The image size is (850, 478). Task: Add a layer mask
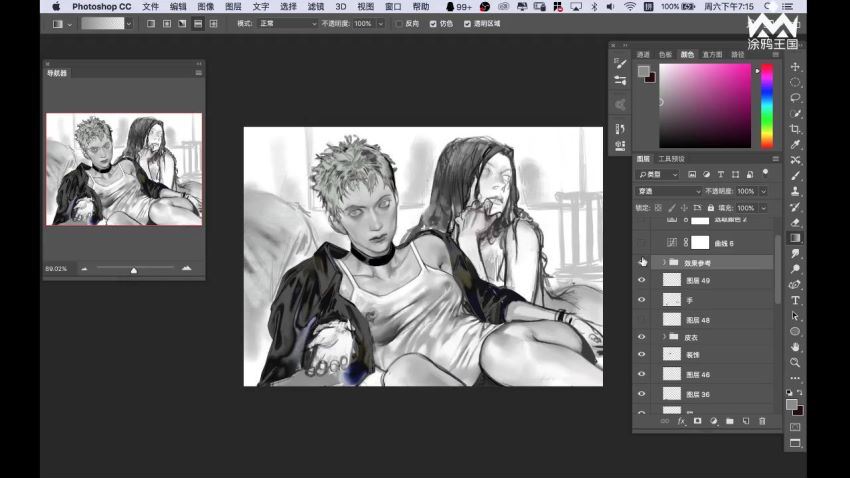[x=698, y=421]
